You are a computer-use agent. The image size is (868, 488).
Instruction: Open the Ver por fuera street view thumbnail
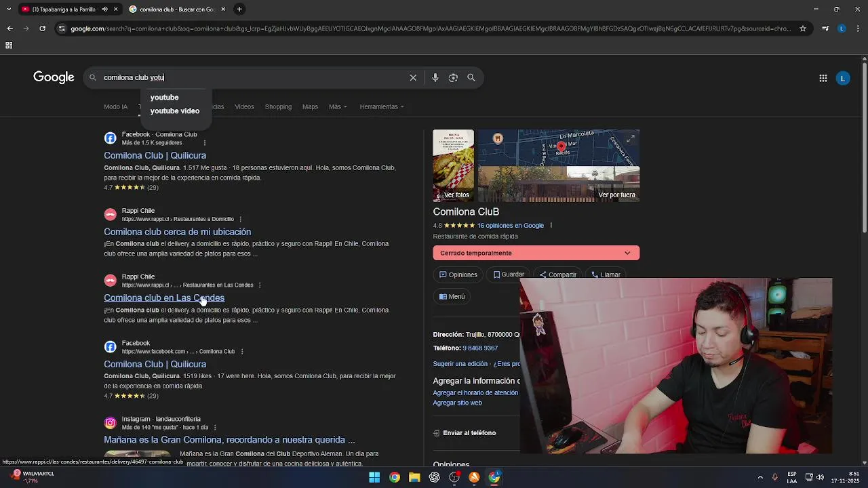559,184
